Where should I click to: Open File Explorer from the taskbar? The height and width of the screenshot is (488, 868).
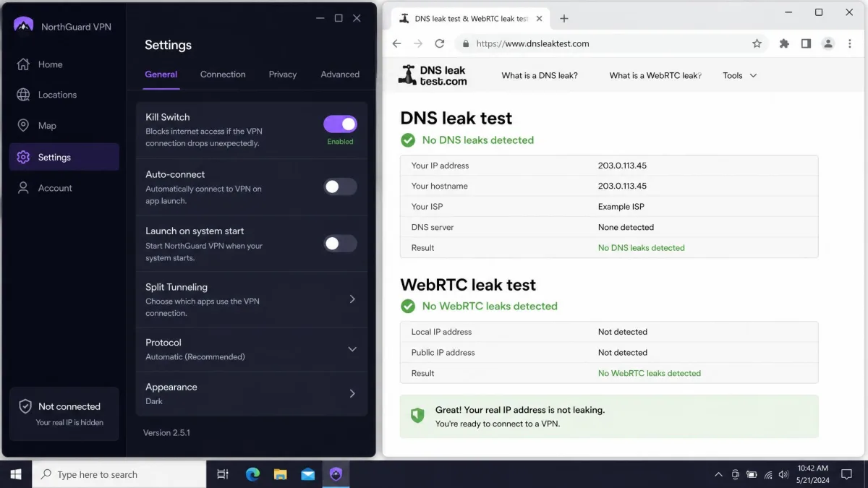tap(281, 474)
